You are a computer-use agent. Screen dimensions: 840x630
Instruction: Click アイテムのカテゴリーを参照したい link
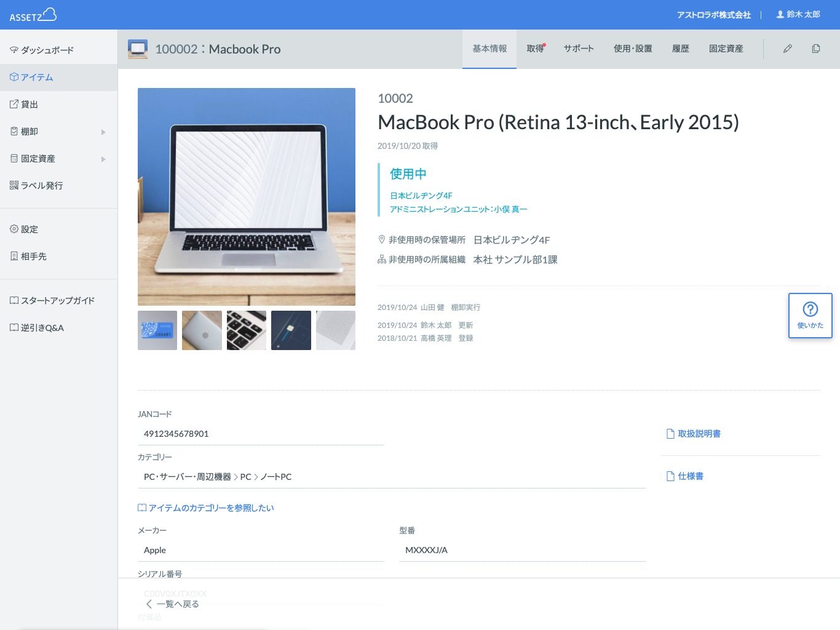[x=206, y=508]
